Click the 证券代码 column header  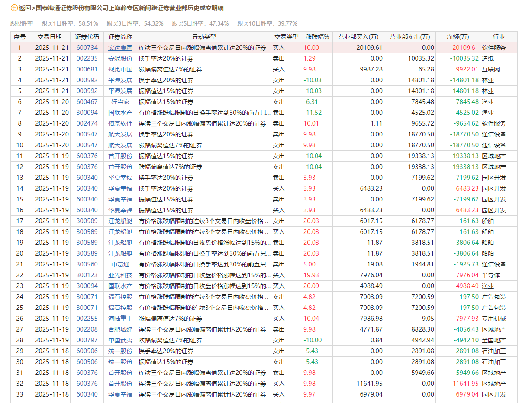click(87, 37)
